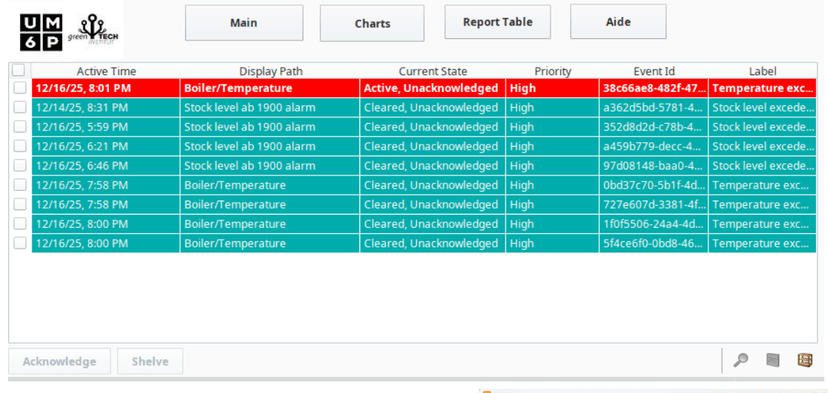Click 'Stock level ab 1900 alarm' in 8:31 PM row
Viewport: 828px width, 393px height.
(x=270, y=108)
